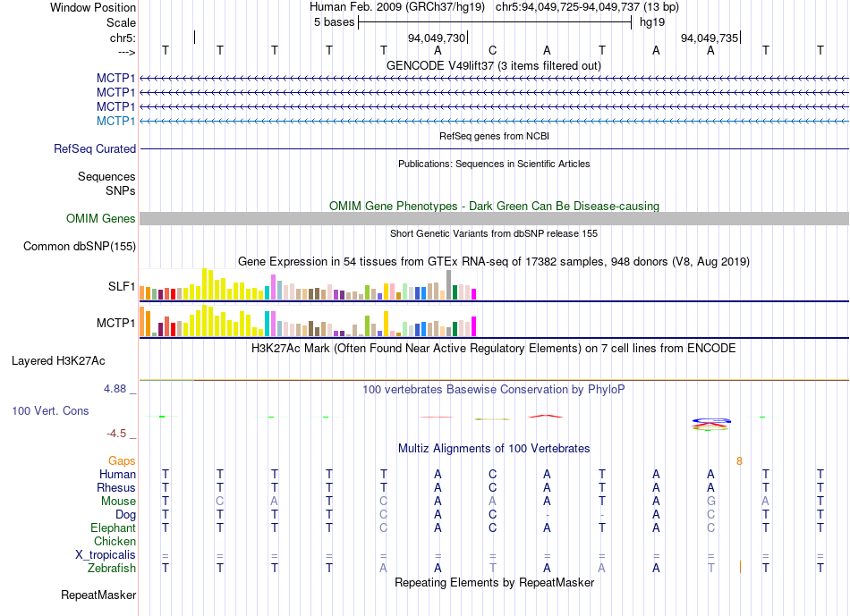Click the Mouse species label

tap(118, 502)
